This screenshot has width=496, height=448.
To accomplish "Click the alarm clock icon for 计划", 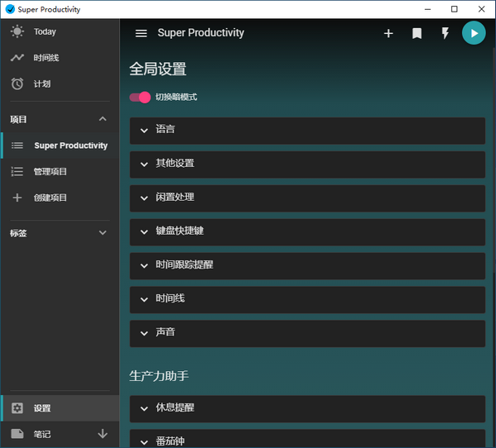I will tap(17, 83).
